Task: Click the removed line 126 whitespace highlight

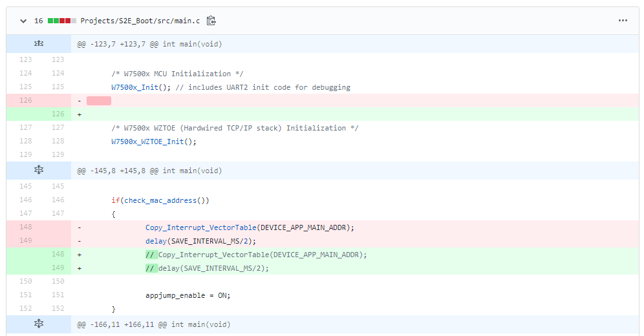Action: coord(99,101)
